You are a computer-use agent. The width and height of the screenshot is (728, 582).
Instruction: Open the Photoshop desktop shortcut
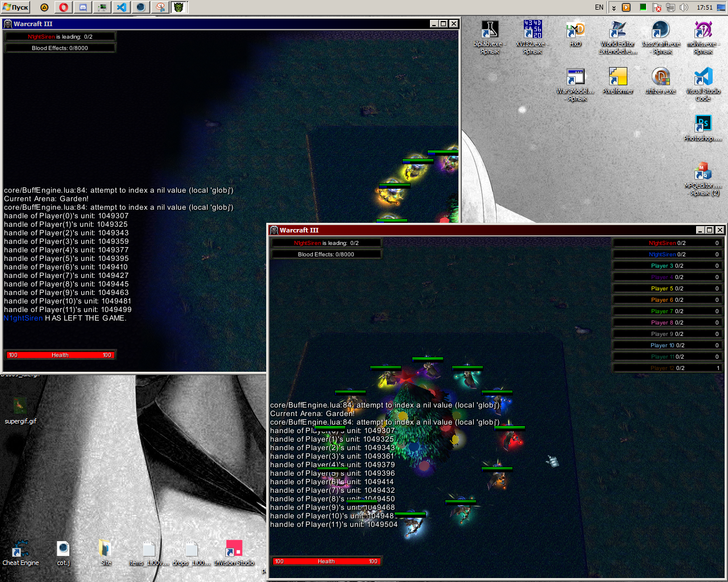703,128
